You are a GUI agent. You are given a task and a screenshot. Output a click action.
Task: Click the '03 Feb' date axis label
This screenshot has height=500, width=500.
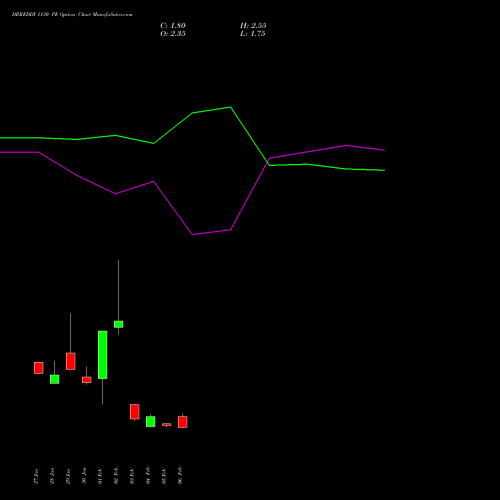(132, 476)
